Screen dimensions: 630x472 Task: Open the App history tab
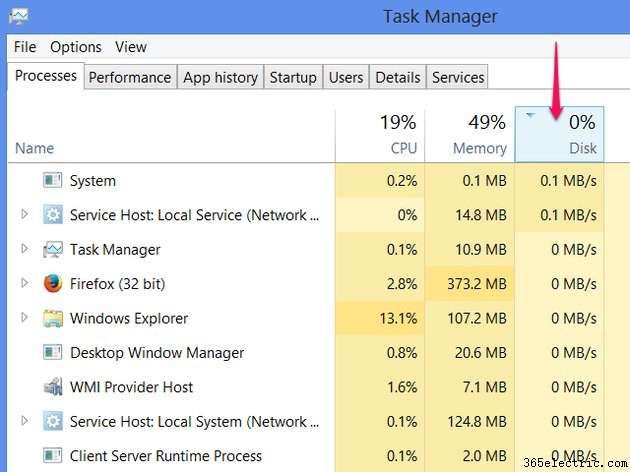tap(221, 77)
